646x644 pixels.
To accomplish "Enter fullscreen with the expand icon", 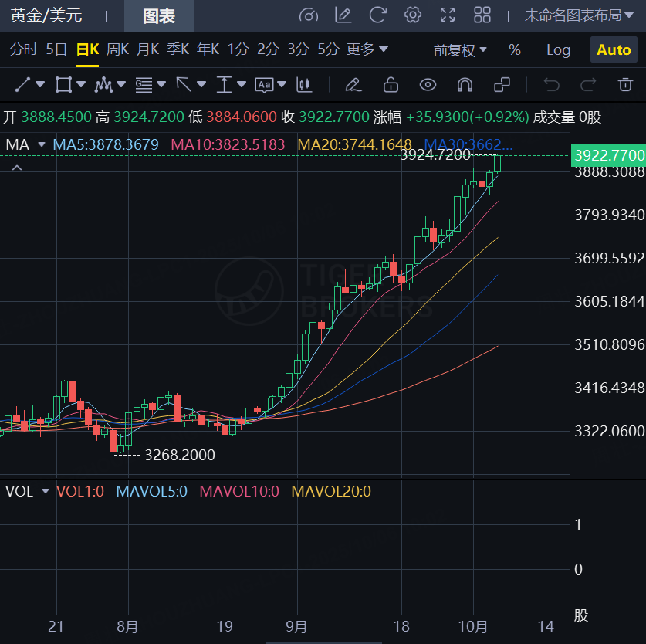I will (x=448, y=15).
